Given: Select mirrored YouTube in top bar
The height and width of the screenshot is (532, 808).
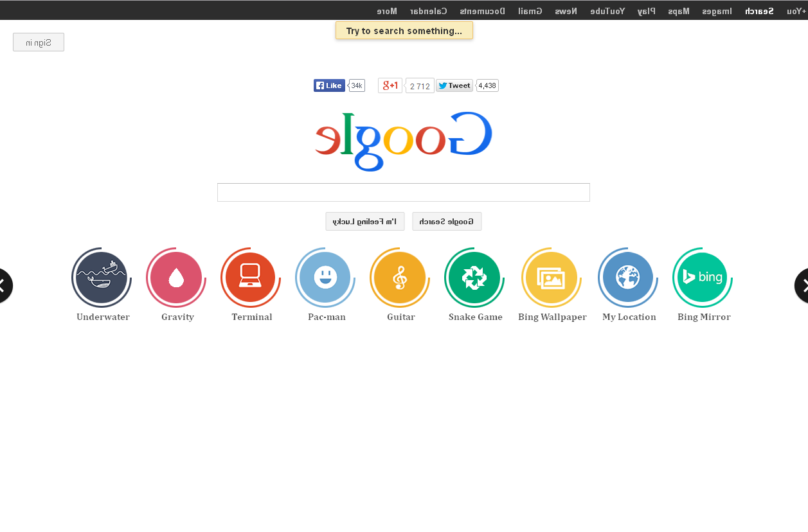Looking at the screenshot, I should click(x=607, y=11).
